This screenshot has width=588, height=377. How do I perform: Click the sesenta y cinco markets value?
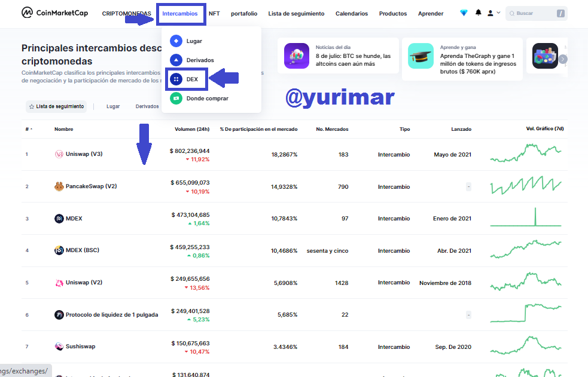(x=327, y=250)
